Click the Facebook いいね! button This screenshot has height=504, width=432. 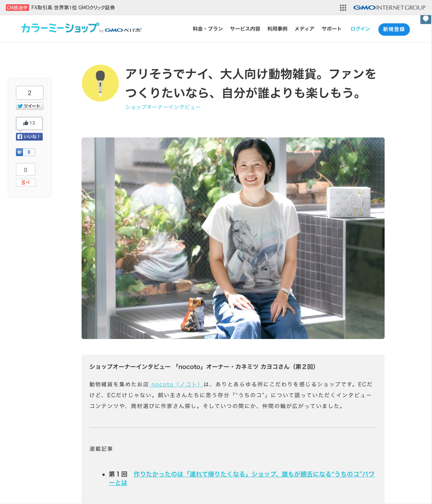29,137
